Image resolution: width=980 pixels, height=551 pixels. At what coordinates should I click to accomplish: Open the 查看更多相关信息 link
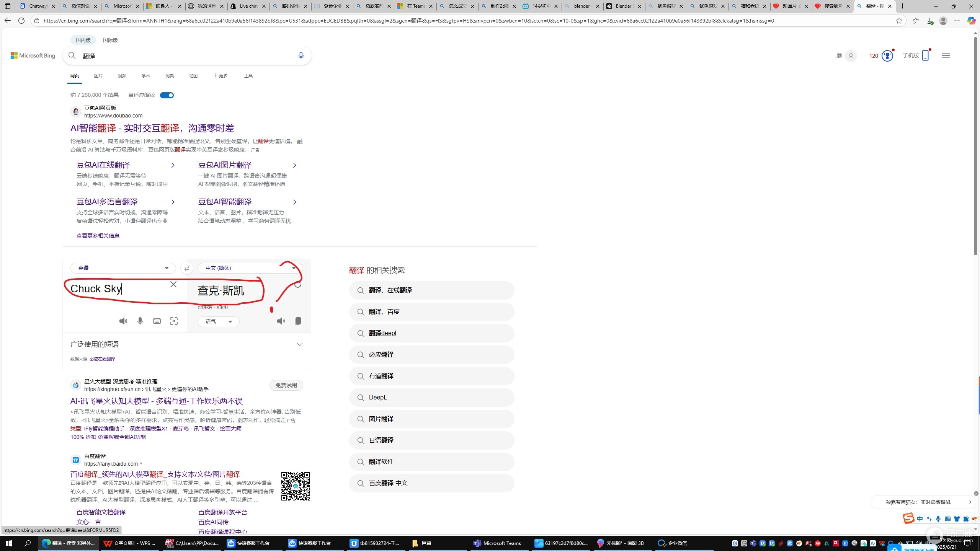pos(98,236)
